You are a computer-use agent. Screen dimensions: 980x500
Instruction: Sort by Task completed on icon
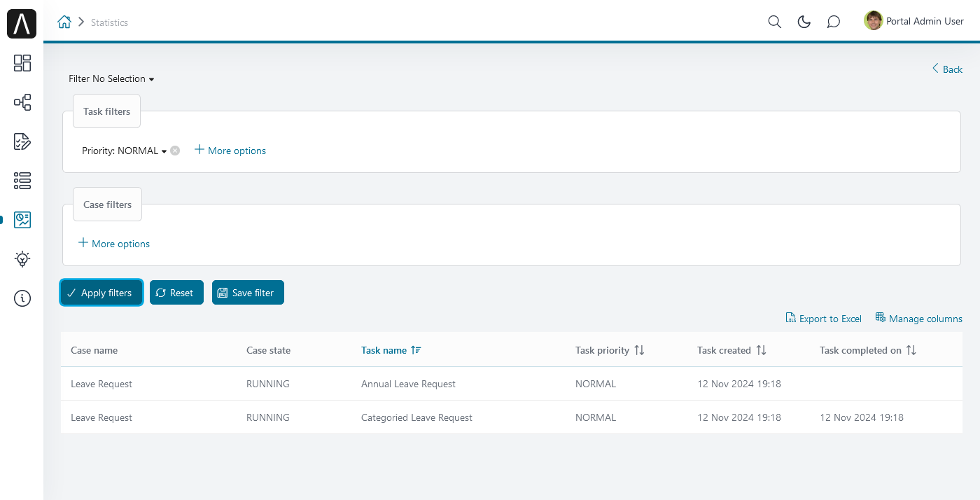click(911, 350)
